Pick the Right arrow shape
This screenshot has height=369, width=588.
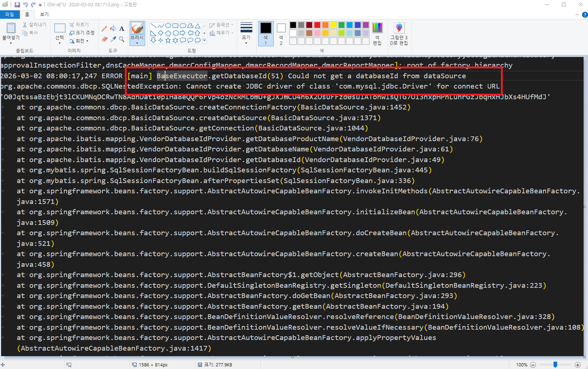(183, 33)
